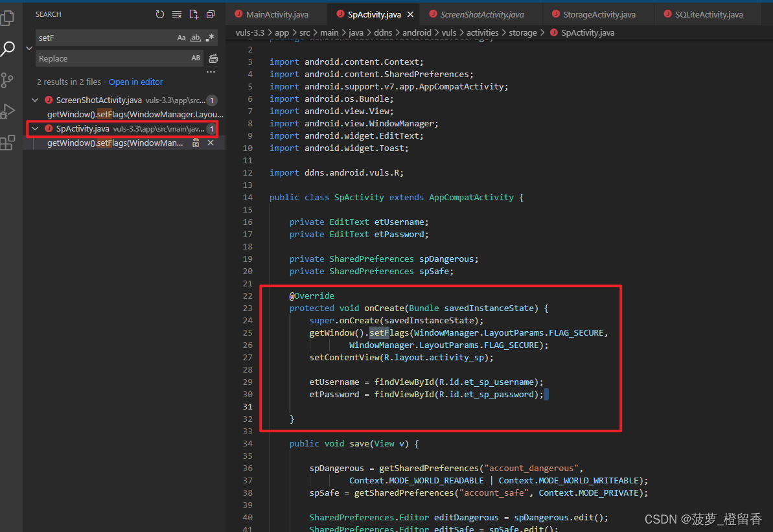
Task: Click 'import ddns.android.vuls.R;' line
Action: 336,172
